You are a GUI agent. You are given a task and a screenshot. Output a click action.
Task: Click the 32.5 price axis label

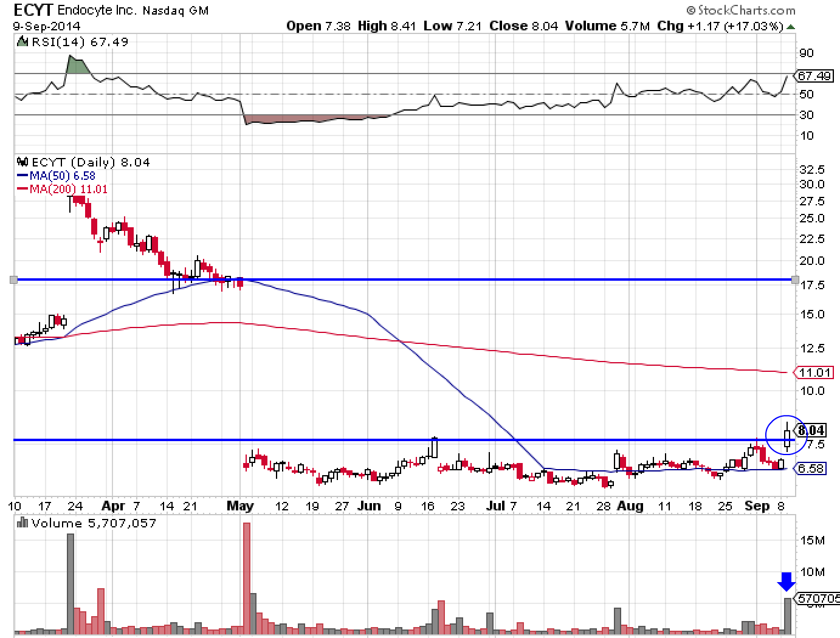click(813, 170)
